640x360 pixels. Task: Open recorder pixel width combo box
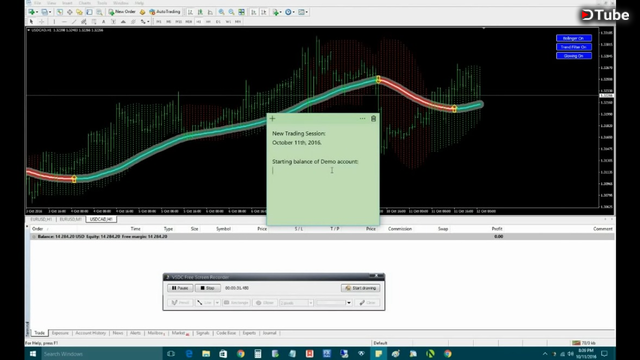coord(296,303)
